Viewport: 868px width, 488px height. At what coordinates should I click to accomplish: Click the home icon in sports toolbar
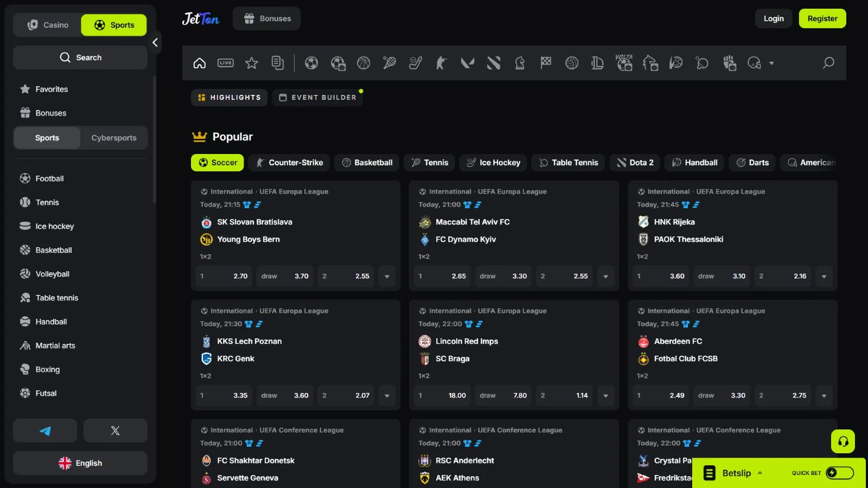click(200, 63)
